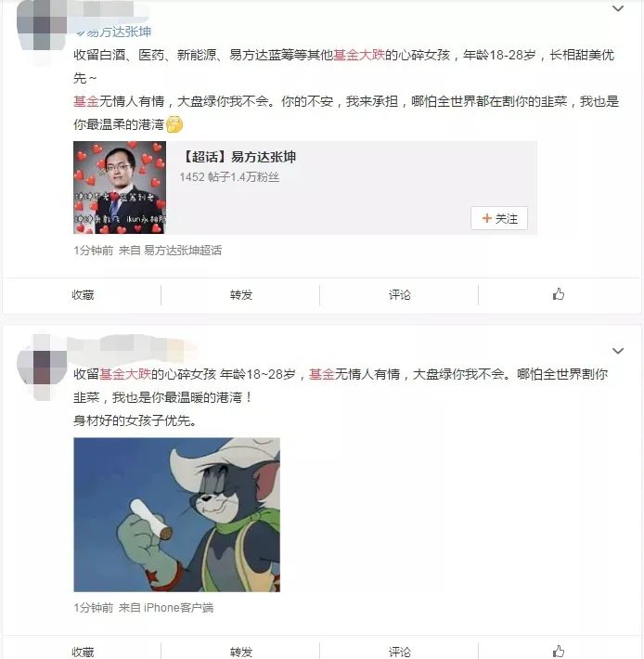Click 收藏 under the first post
The height and width of the screenshot is (659, 644).
tap(83, 294)
